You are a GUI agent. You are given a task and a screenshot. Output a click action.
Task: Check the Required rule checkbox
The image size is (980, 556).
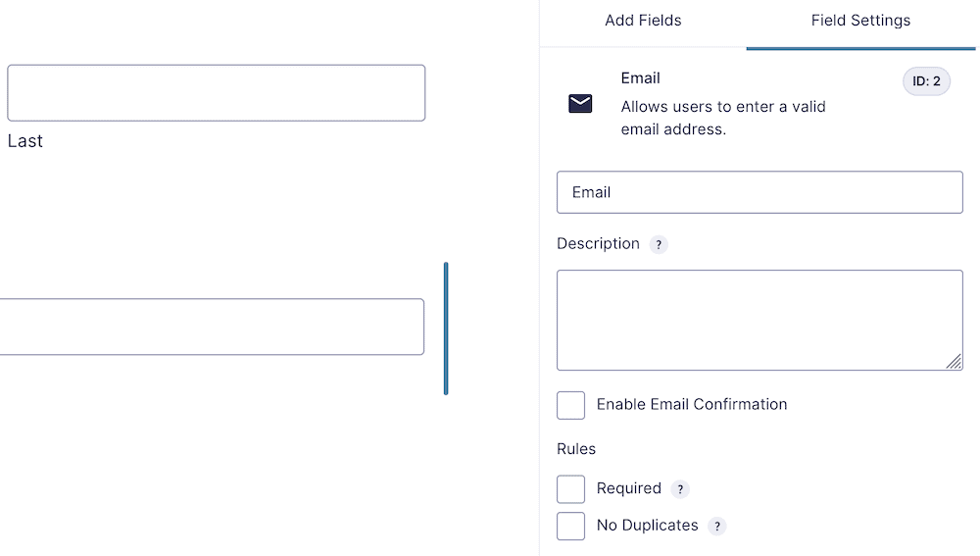[570, 489]
